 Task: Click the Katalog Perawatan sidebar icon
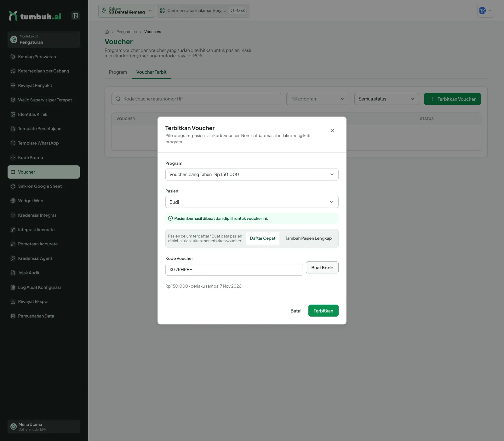(13, 57)
